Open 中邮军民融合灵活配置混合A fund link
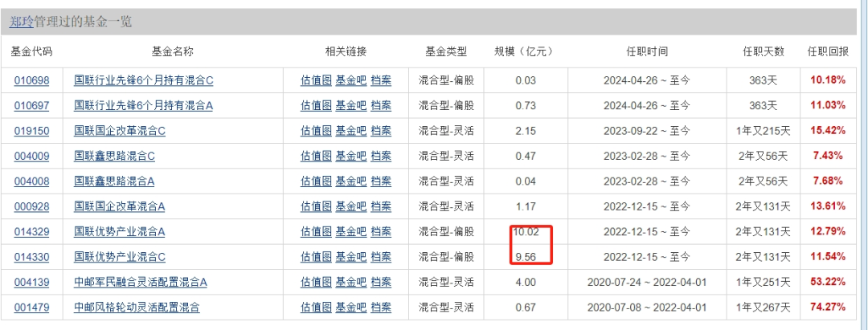Image resolution: width=868 pixels, height=330 pixels. 141,282
